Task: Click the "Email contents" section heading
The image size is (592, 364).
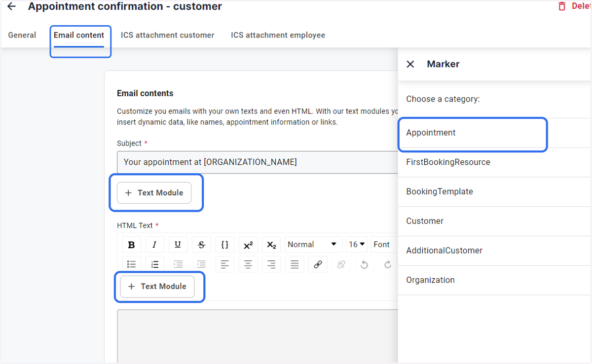Action: point(145,93)
